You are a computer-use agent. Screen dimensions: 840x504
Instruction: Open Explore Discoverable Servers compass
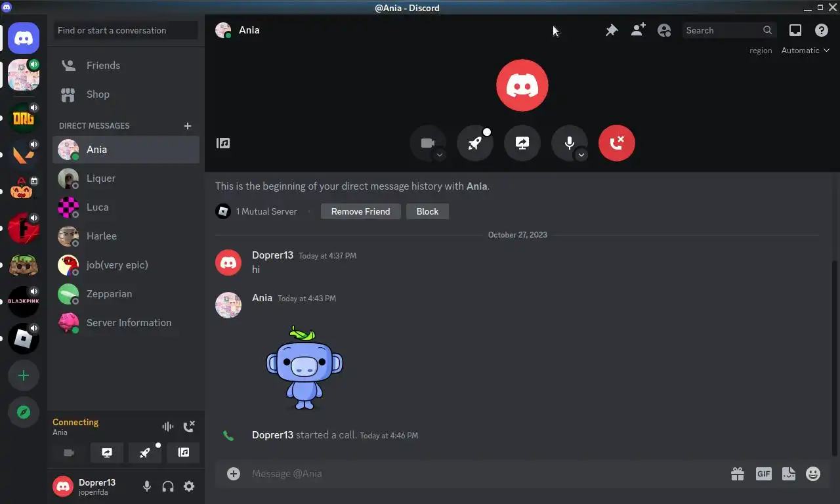point(24,412)
